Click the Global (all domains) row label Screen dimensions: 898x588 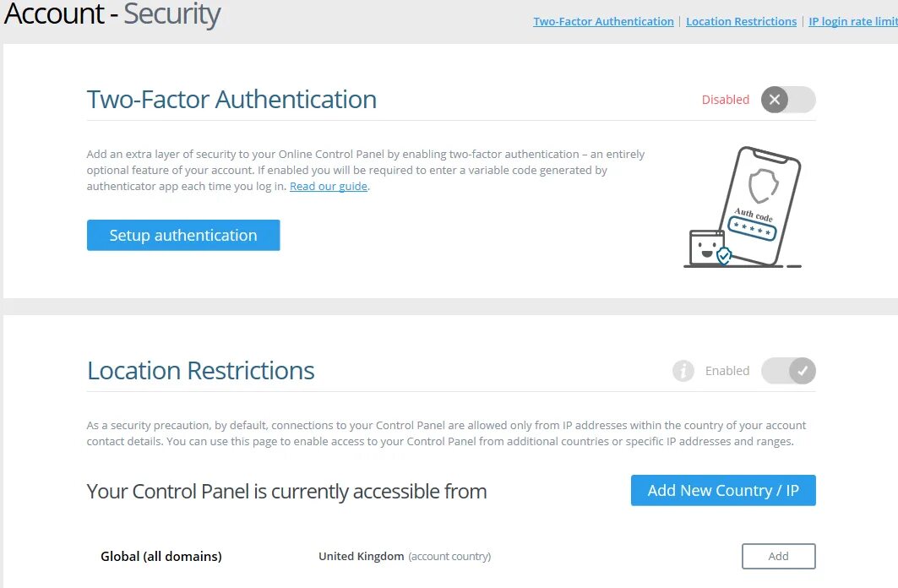161,557
